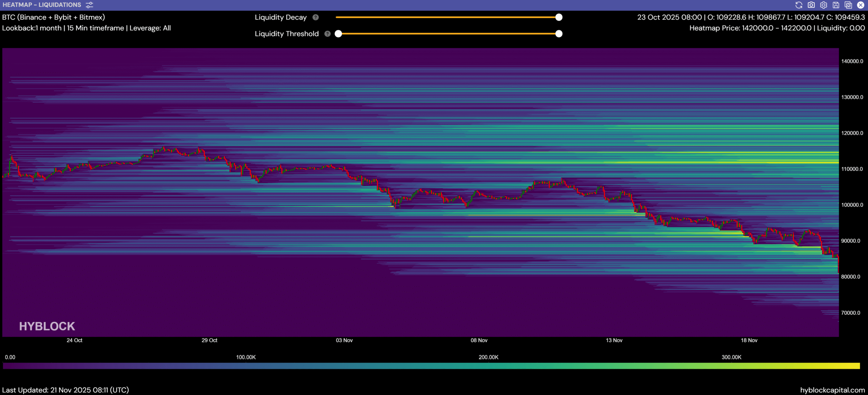Click the BTC exchange source label
868x395 pixels.
pos(53,17)
